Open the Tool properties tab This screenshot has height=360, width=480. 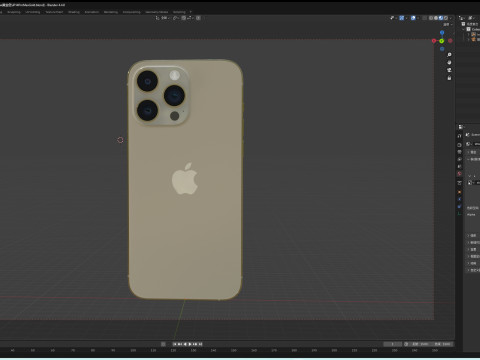pos(459,136)
